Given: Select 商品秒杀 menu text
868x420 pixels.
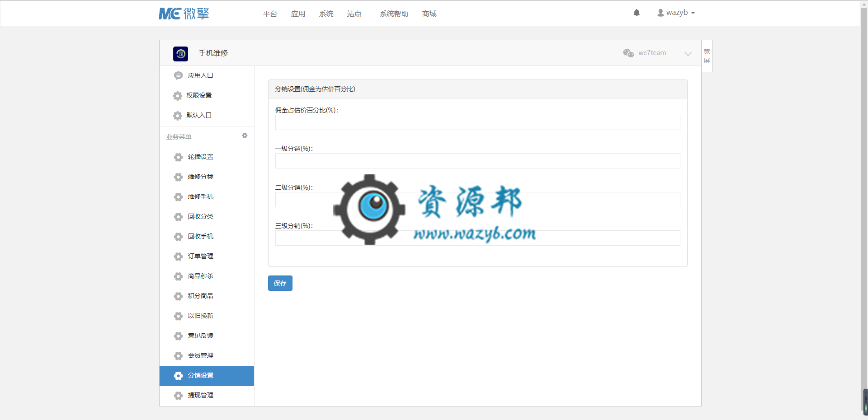Looking at the screenshot, I should pyautogui.click(x=200, y=276).
